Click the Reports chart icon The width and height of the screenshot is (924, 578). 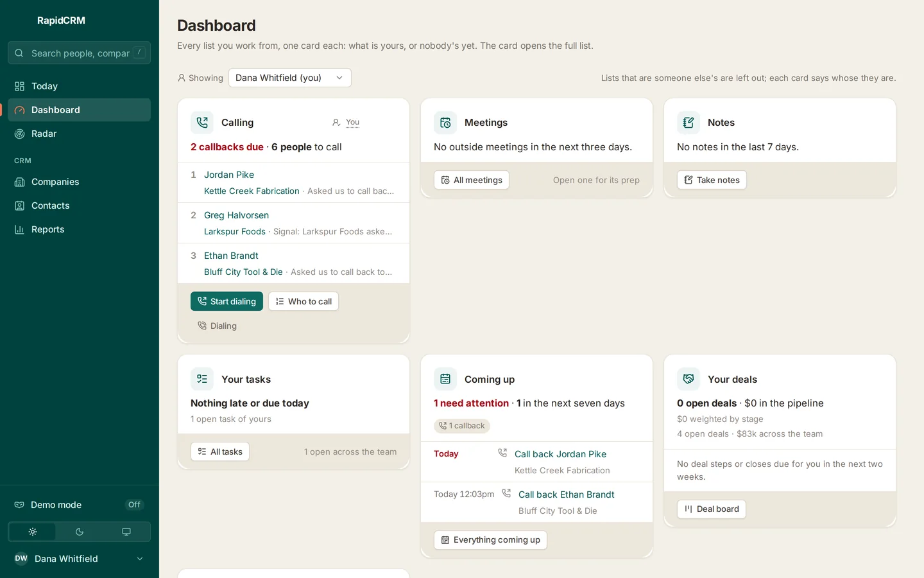(19, 229)
